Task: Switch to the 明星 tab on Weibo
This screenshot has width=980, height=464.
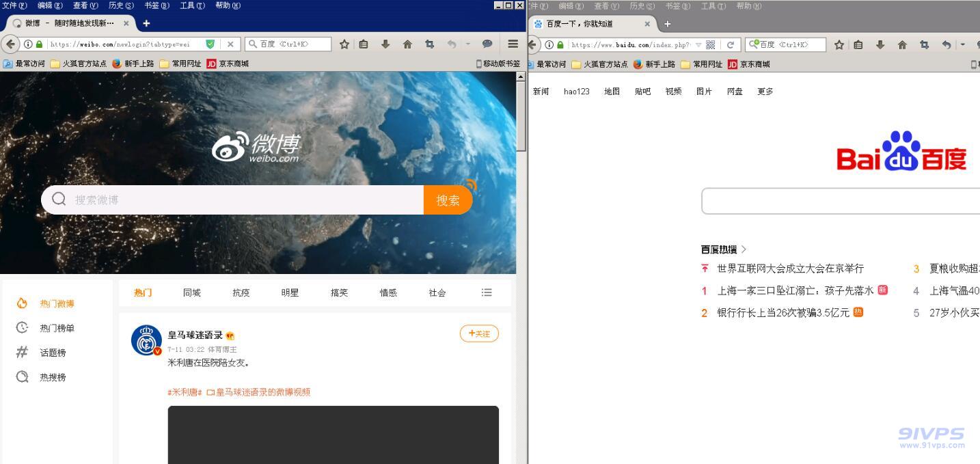Action: coord(290,292)
